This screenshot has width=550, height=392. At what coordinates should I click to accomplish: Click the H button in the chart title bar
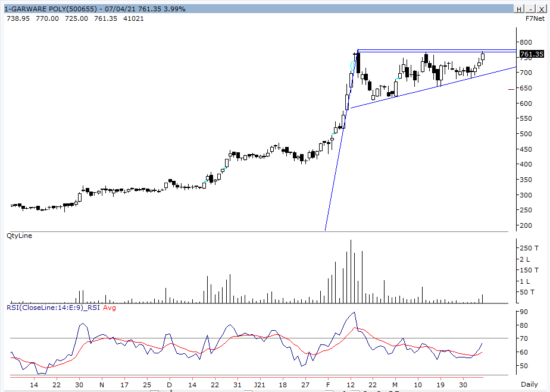click(519, 9)
